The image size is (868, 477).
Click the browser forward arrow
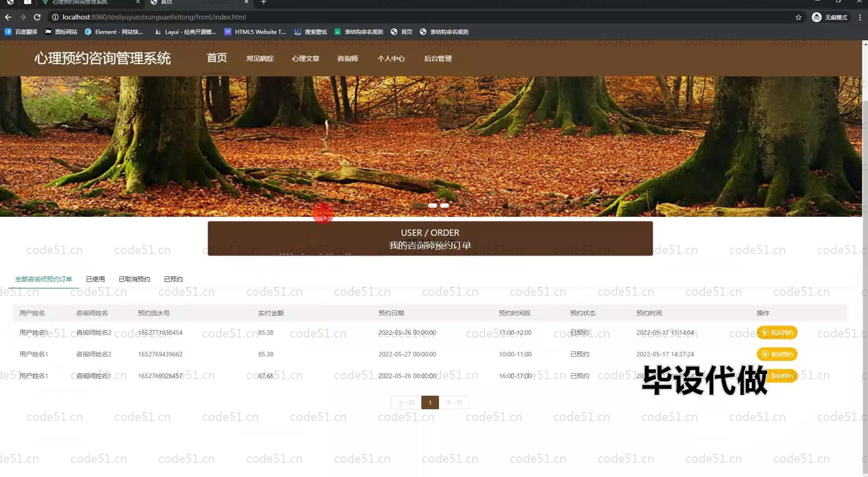click(x=23, y=17)
